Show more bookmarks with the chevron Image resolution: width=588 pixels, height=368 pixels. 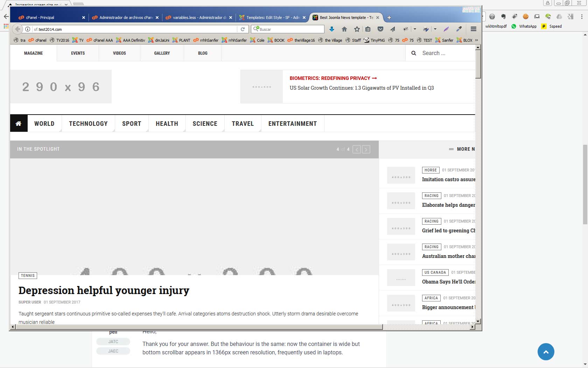(476, 40)
